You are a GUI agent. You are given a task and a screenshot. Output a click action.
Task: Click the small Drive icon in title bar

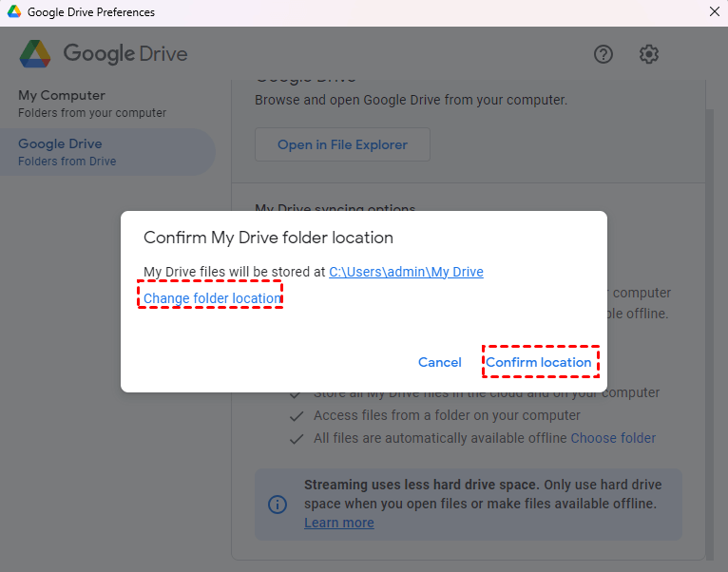[13, 12]
